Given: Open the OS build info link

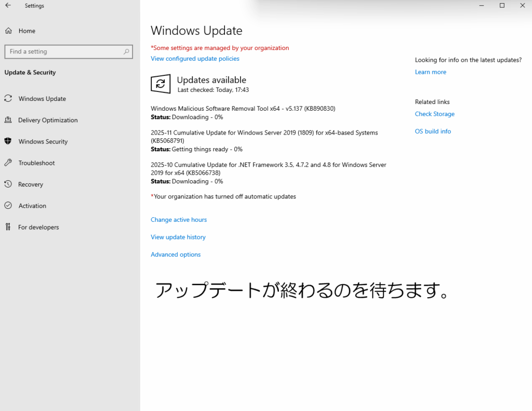Looking at the screenshot, I should point(433,131).
